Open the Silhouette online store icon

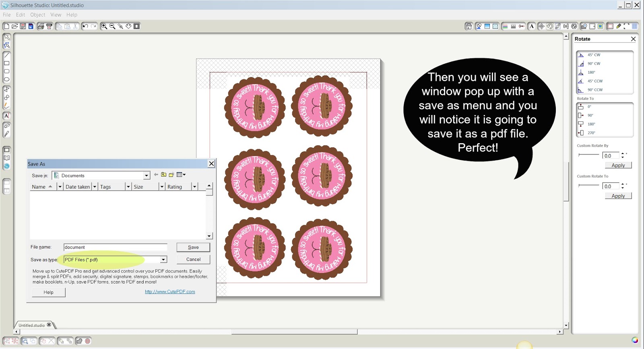click(7, 166)
